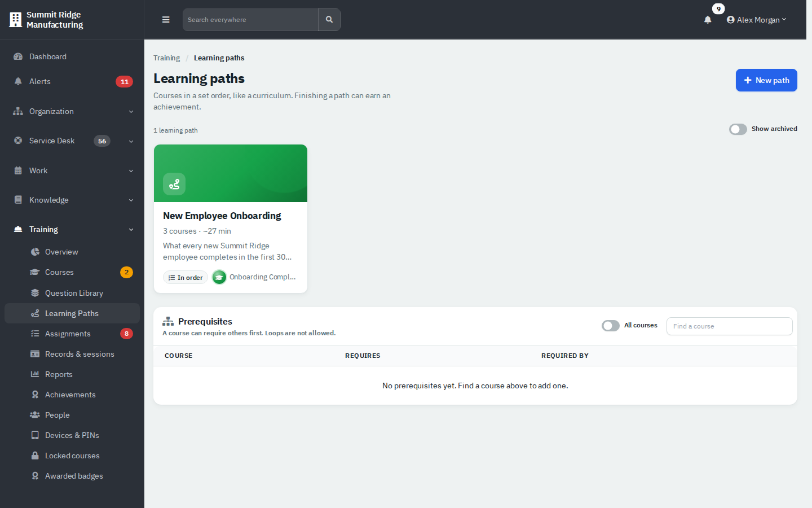Click the Assignments checklist icon
This screenshot has width=812, height=508.
[x=35, y=334]
